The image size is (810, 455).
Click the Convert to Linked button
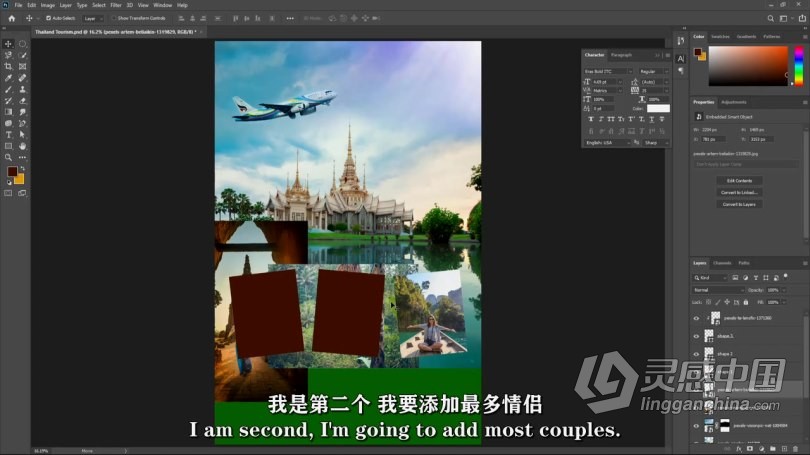click(739, 193)
